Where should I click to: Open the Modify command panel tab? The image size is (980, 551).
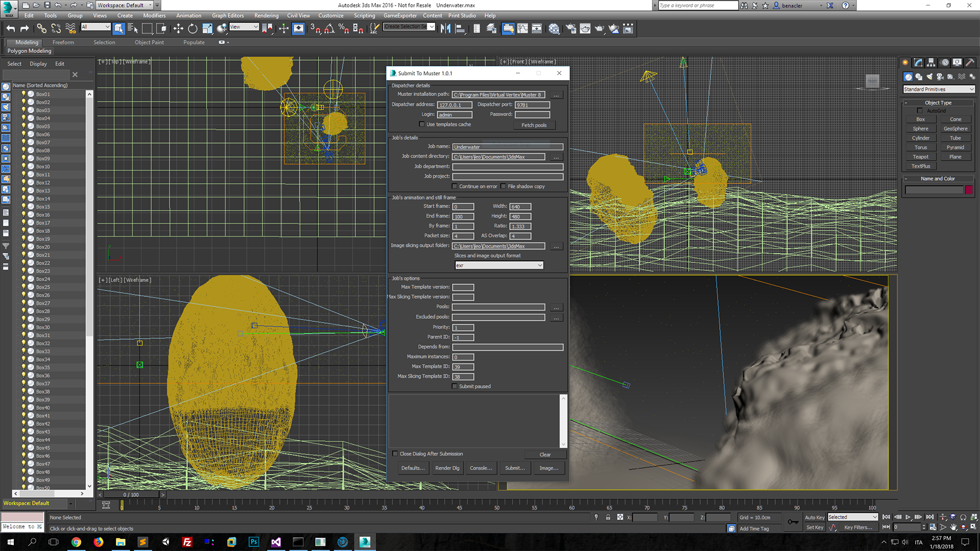point(918,62)
